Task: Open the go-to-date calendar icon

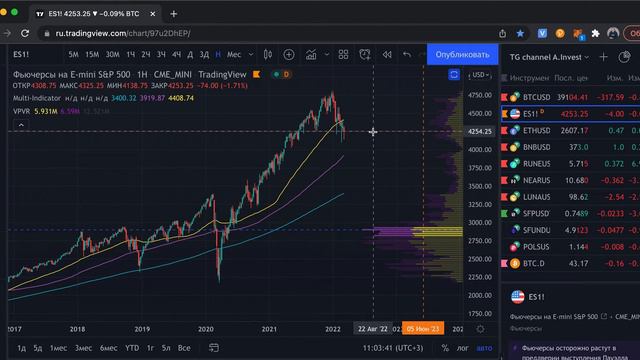Action: point(214,348)
